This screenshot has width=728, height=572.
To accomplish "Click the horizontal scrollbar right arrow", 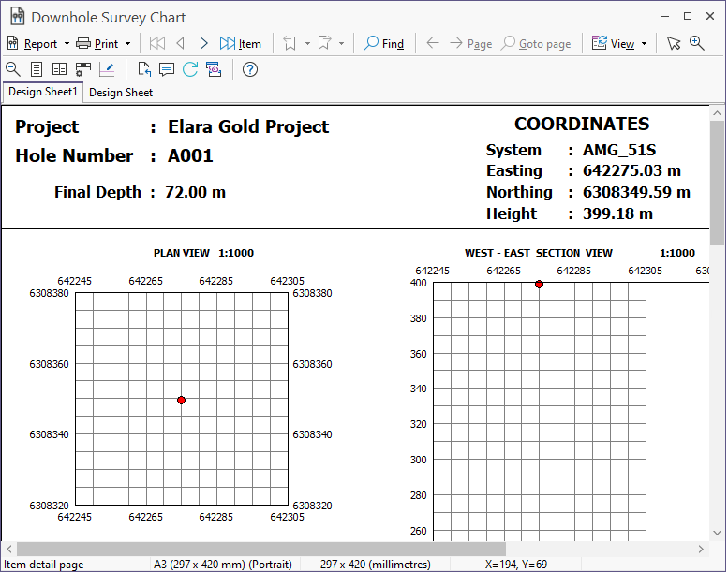I will pos(701,549).
